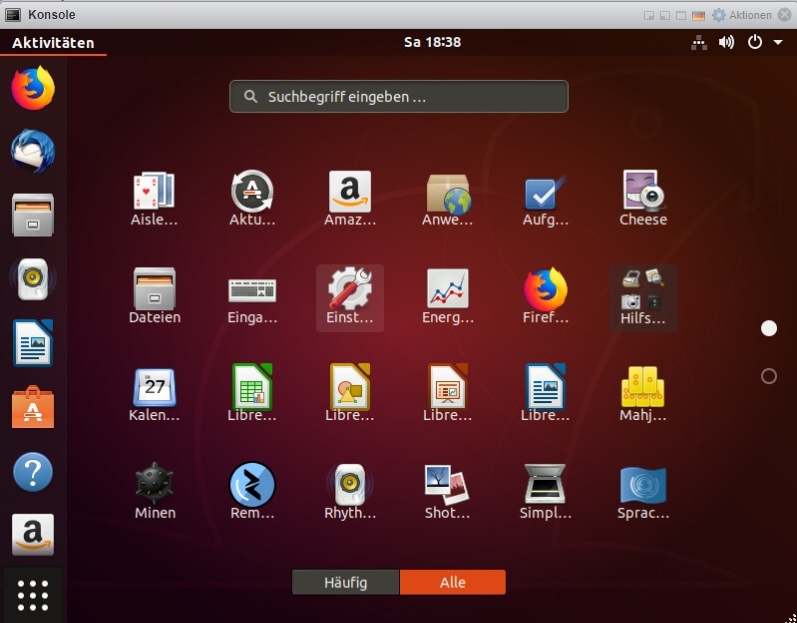The width and height of the screenshot is (797, 623).
Task: Click the Aktivitäten overview button
Action: 53,43
